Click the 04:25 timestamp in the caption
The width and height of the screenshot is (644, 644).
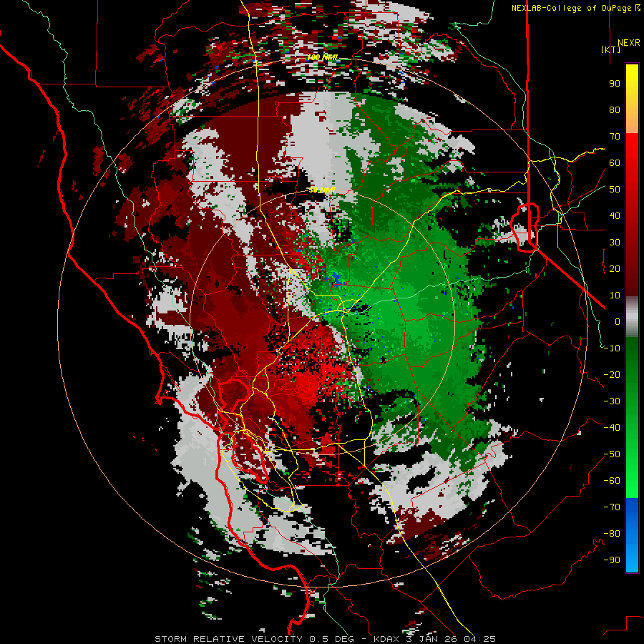pyautogui.click(x=480, y=639)
